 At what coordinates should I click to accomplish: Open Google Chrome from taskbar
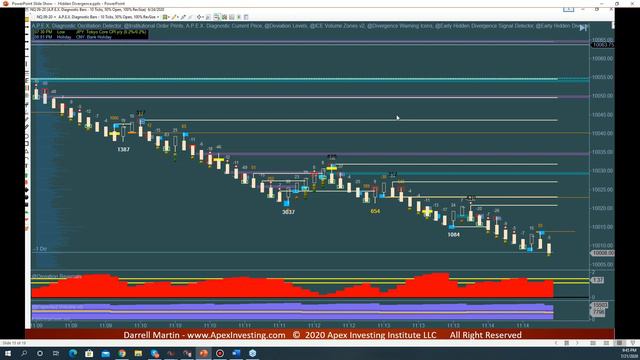point(122,353)
